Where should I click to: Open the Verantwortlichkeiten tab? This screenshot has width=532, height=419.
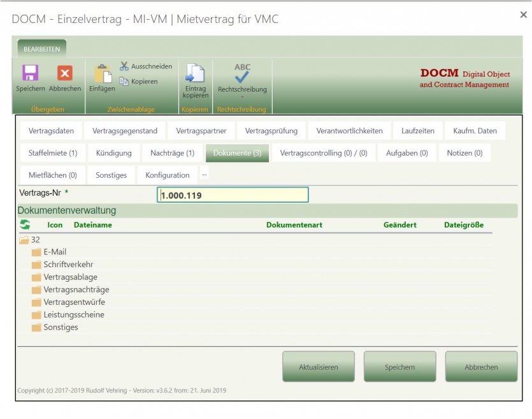click(x=350, y=131)
